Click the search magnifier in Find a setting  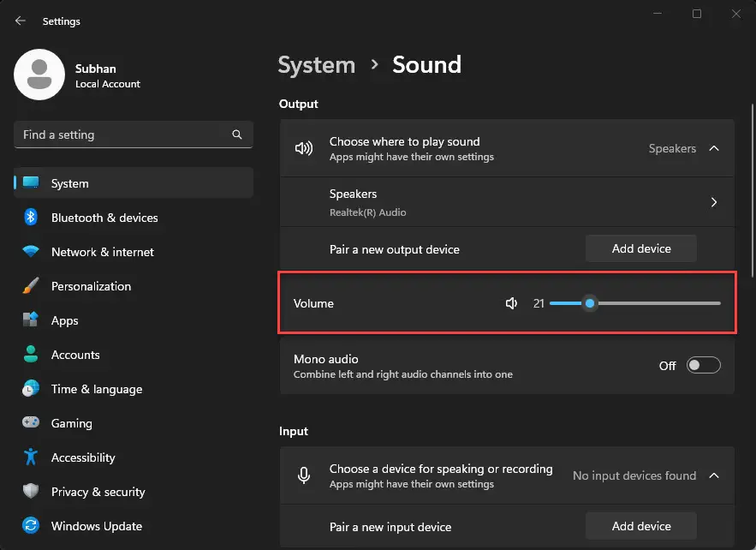(x=236, y=135)
